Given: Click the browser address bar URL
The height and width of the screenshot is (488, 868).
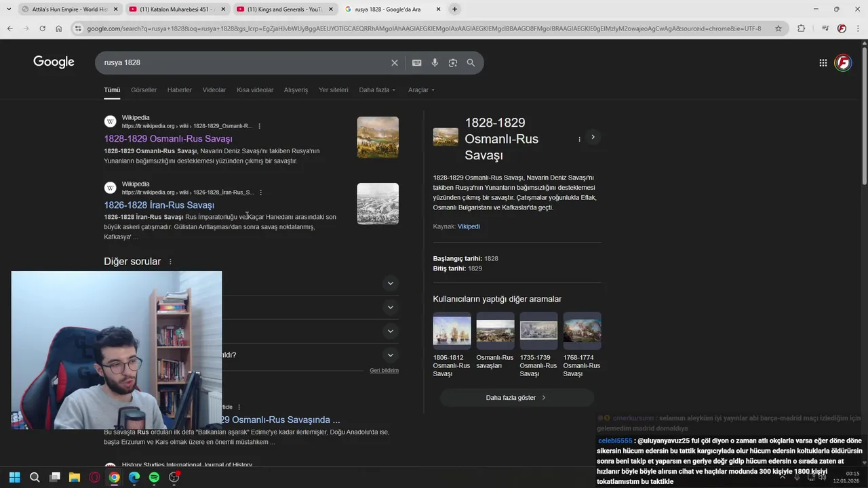Looking at the screenshot, I should point(424,28).
